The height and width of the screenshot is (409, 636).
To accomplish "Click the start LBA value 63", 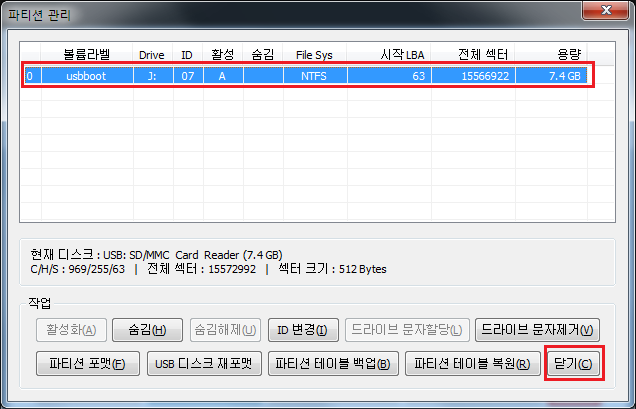I will coord(389,76).
